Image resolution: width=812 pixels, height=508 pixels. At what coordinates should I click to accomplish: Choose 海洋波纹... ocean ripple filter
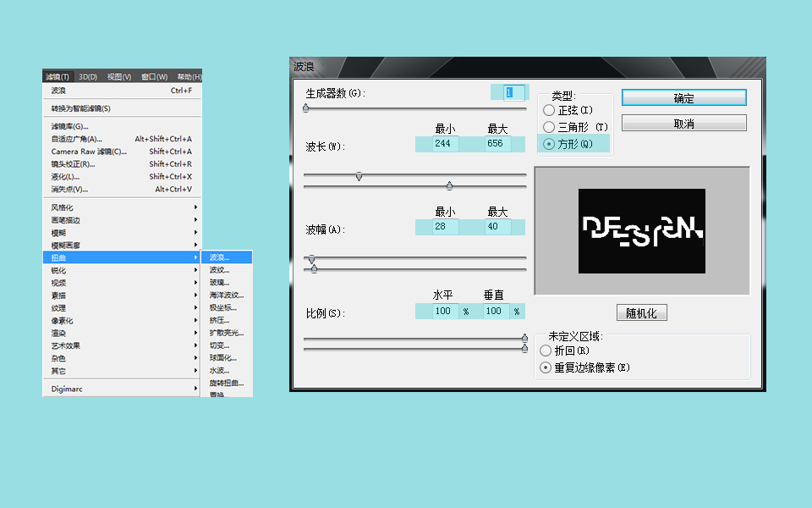pos(227,295)
